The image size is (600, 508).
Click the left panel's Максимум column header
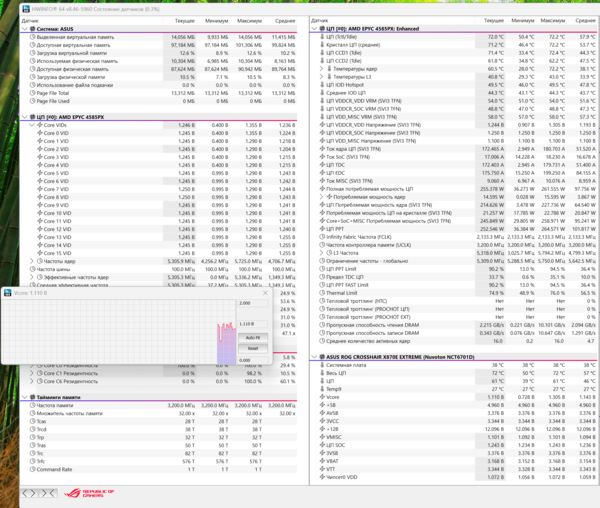click(x=246, y=21)
